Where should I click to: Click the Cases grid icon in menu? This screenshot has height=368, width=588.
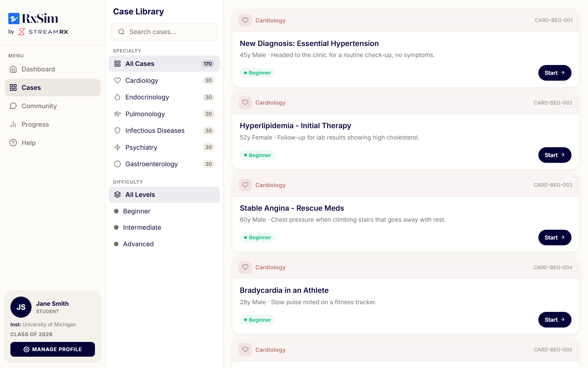(x=13, y=88)
